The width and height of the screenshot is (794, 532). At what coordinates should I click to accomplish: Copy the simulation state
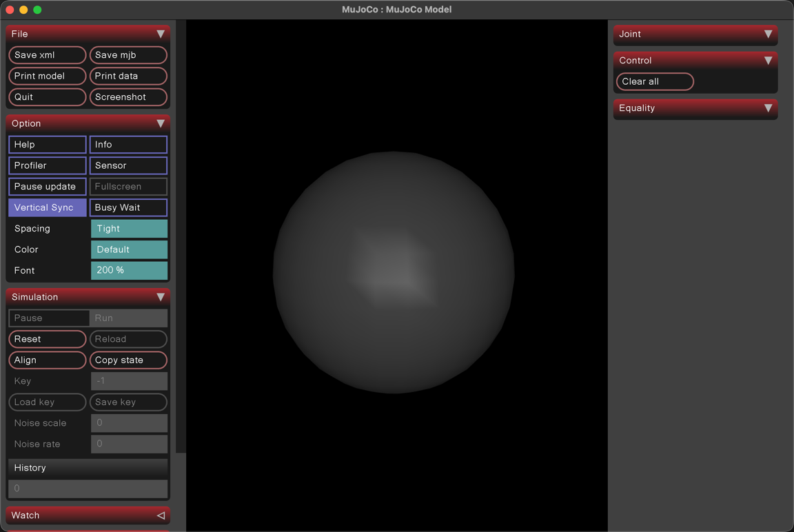128,360
